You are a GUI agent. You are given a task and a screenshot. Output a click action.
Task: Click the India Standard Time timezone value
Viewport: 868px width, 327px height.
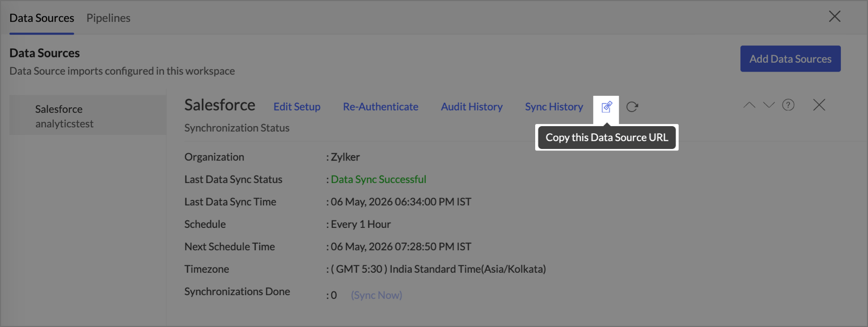(438, 269)
